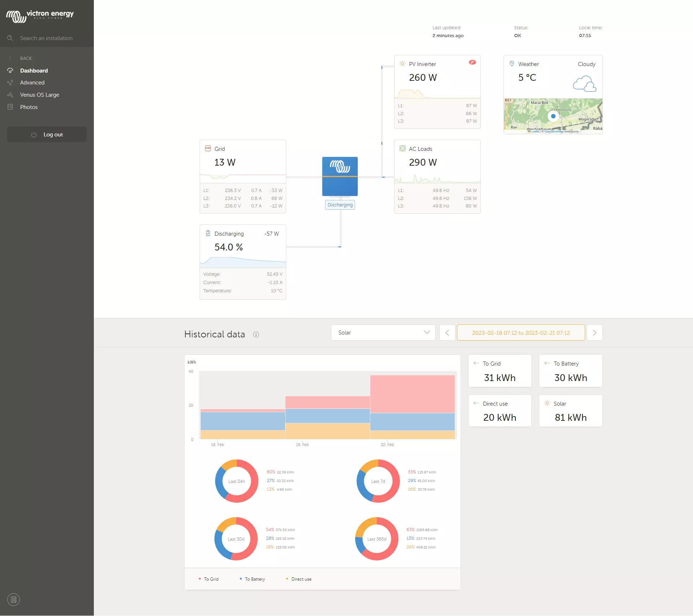
Task: Click the battery icon in Discharging card
Action: pyautogui.click(x=208, y=233)
